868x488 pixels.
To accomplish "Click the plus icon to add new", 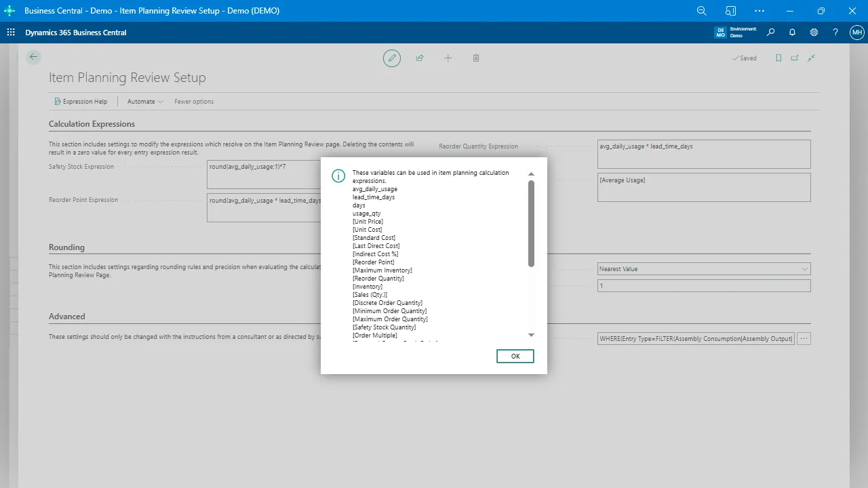I will tap(448, 58).
